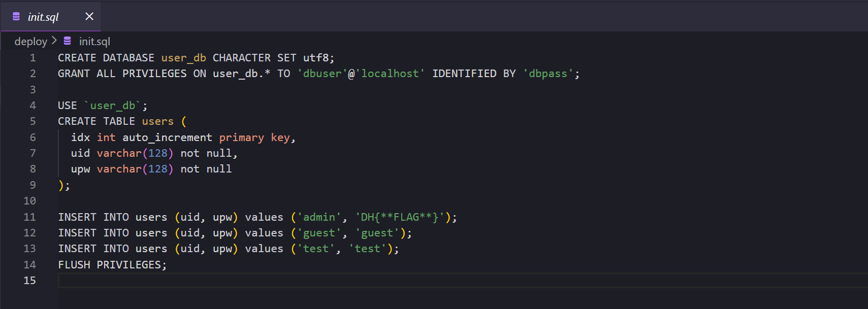
Task: Open the init.sql breadcrumb item
Action: (94, 42)
